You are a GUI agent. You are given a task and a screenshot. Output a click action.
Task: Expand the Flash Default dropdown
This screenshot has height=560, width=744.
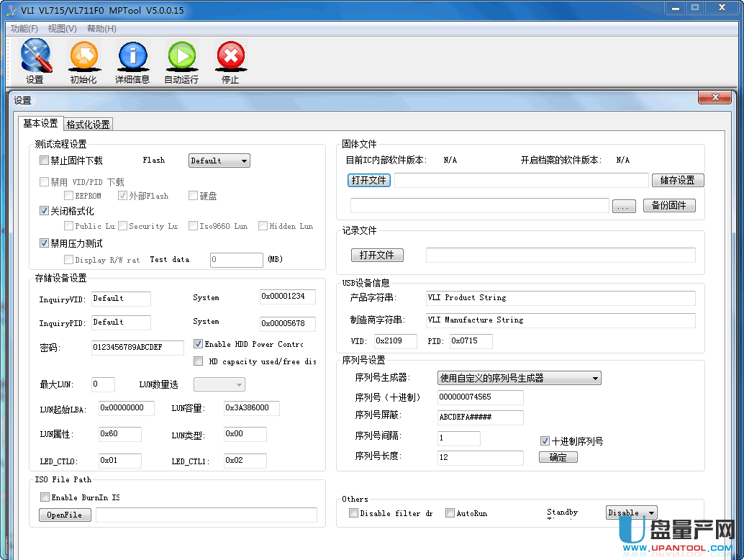pyautogui.click(x=219, y=161)
